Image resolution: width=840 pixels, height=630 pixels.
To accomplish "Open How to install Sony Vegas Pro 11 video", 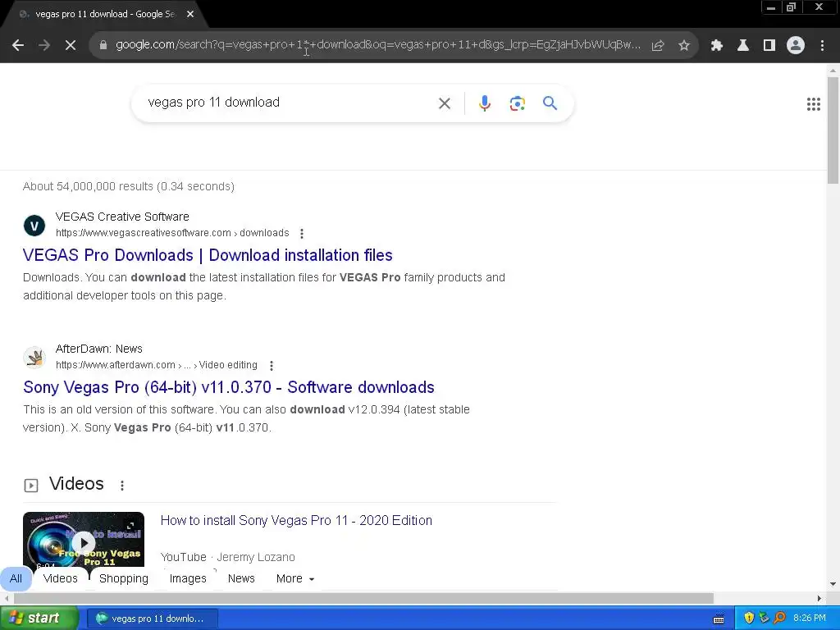I will 296,520.
